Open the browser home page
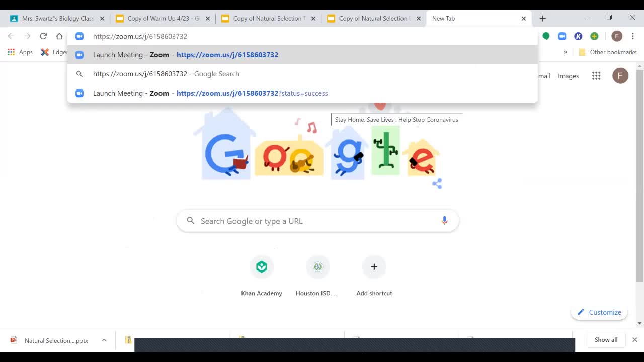Screen dimensions: 644x362 59,36
